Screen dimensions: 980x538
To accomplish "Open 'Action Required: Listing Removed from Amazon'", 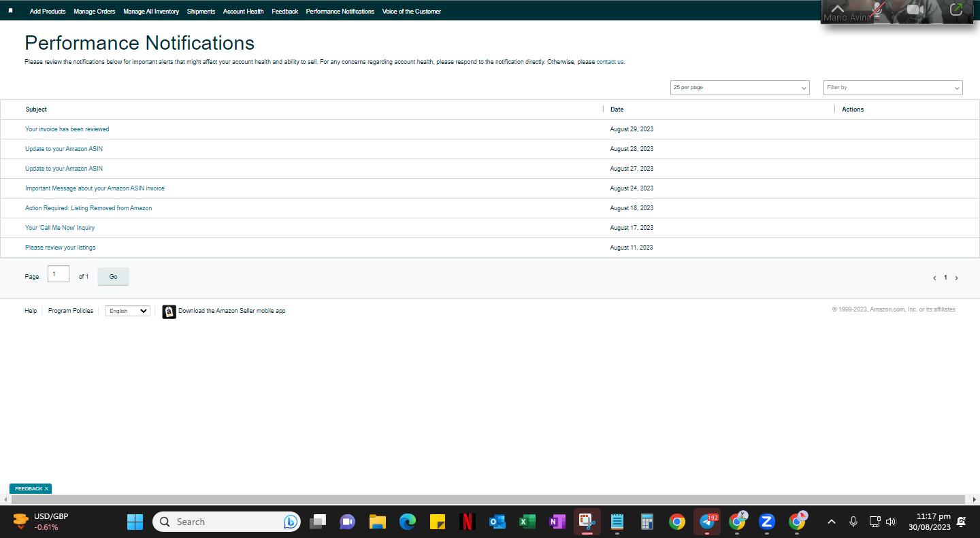I will click(88, 208).
